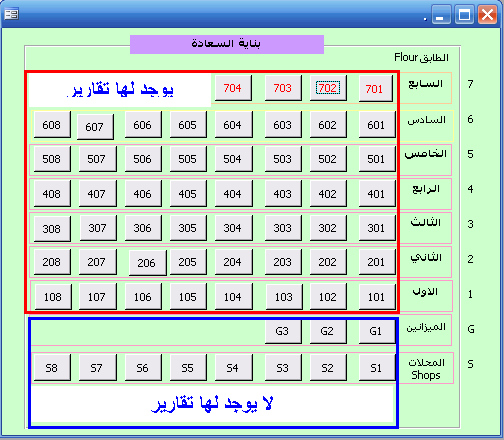This screenshot has width=504, height=440.
Task: Select apartment 704 on seventh floor
Action: [233, 88]
